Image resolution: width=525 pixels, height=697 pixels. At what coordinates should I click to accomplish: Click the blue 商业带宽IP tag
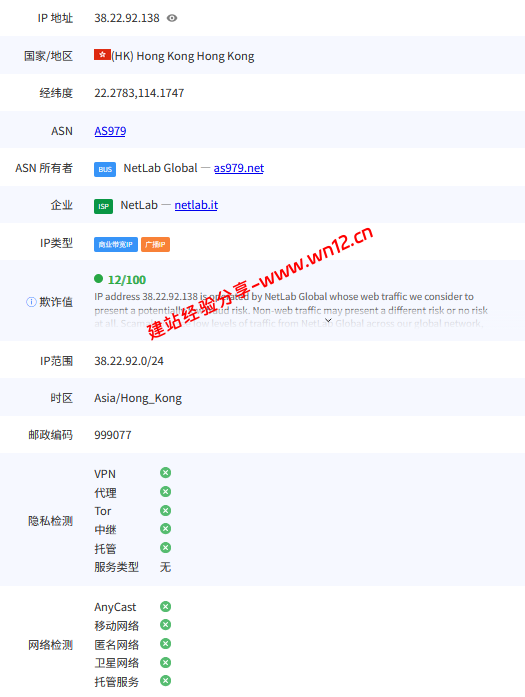coord(116,244)
